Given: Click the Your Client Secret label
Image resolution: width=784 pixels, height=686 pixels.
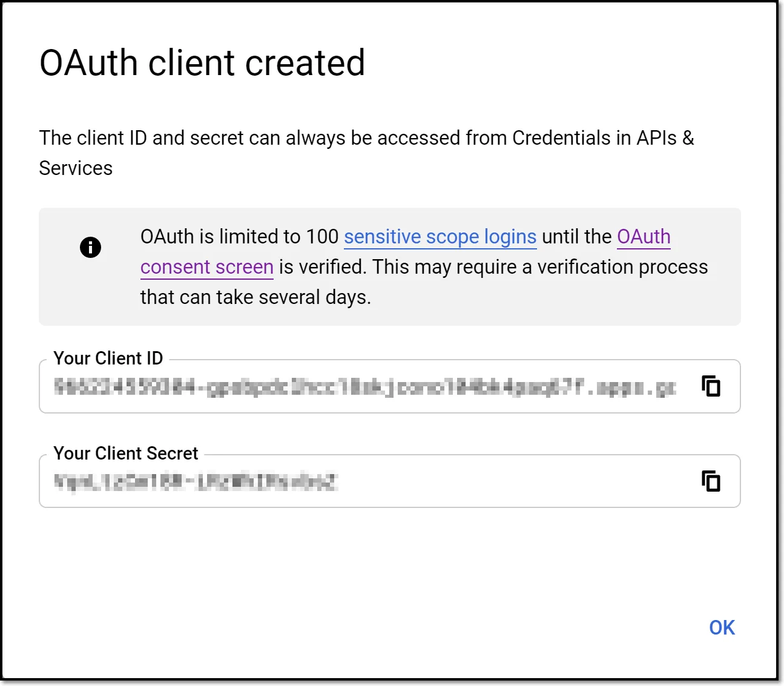Looking at the screenshot, I should [x=126, y=453].
